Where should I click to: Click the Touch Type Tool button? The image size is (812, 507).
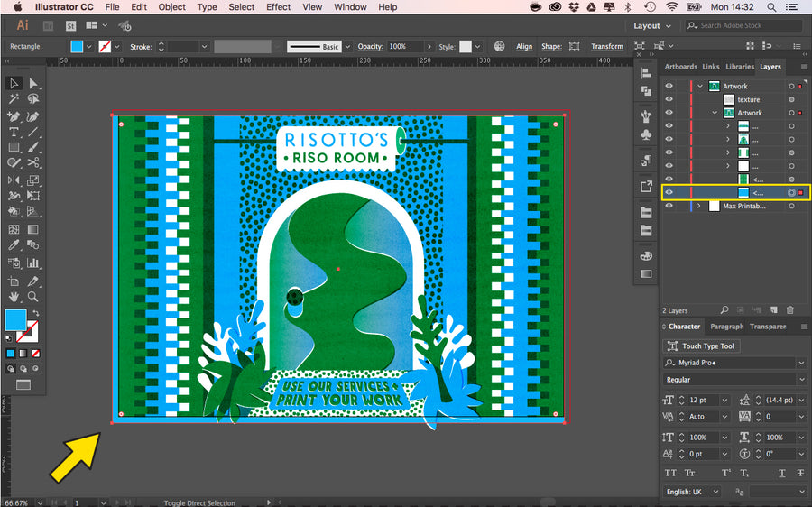click(x=701, y=346)
